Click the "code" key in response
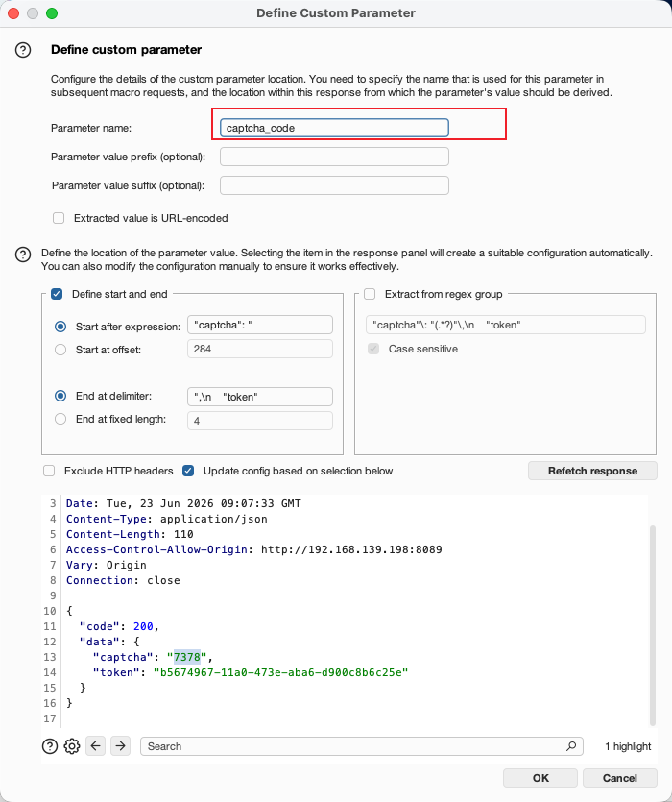Image resolution: width=672 pixels, height=802 pixels. point(99,626)
